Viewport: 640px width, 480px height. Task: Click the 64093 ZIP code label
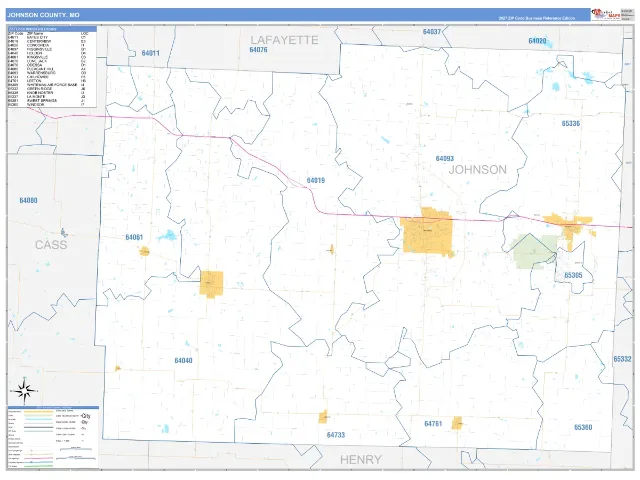[444, 158]
